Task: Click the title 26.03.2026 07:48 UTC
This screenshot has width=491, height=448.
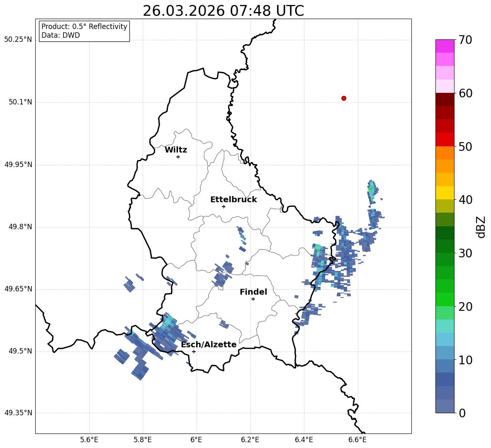Action: (x=223, y=11)
